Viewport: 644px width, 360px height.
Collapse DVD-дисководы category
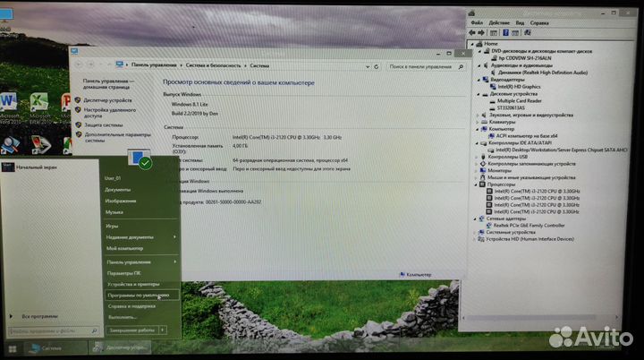click(x=479, y=51)
